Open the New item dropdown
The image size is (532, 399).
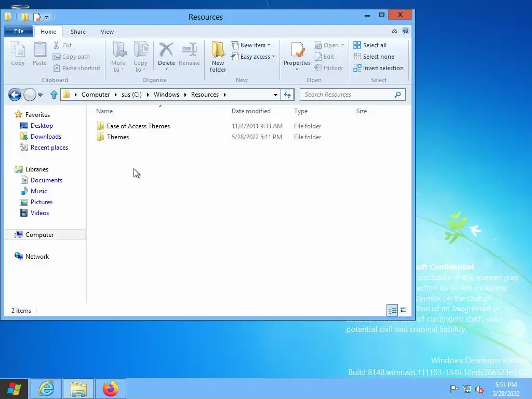click(x=251, y=45)
